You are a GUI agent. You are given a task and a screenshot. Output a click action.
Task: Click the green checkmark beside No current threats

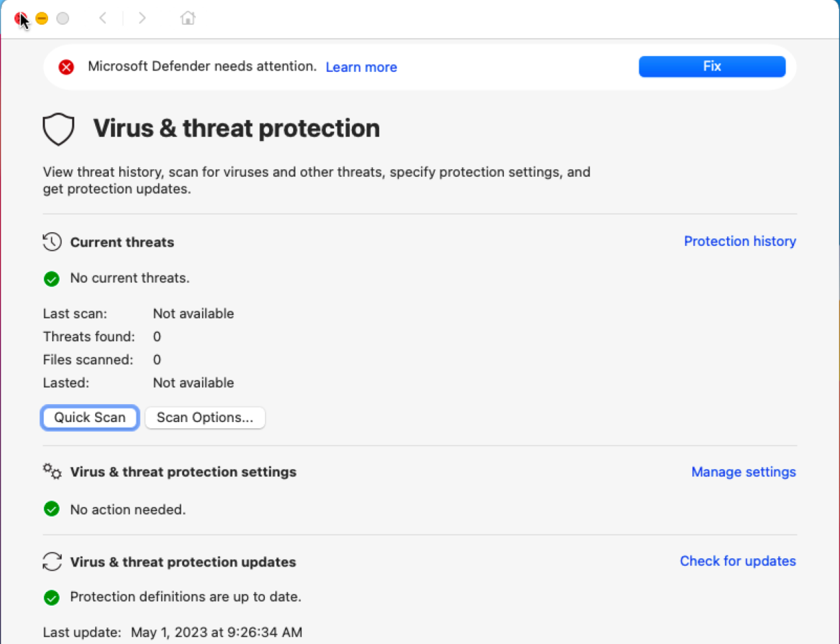tap(51, 279)
